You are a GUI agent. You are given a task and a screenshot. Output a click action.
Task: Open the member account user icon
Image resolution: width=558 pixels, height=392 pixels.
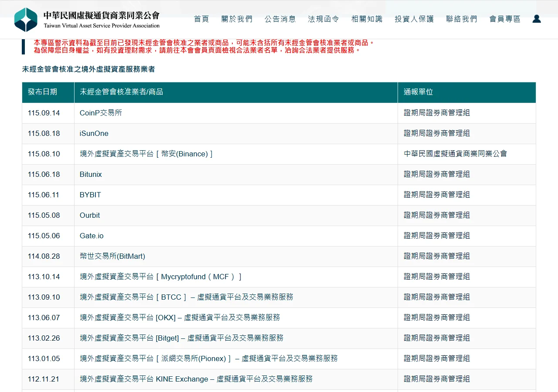pyautogui.click(x=537, y=19)
